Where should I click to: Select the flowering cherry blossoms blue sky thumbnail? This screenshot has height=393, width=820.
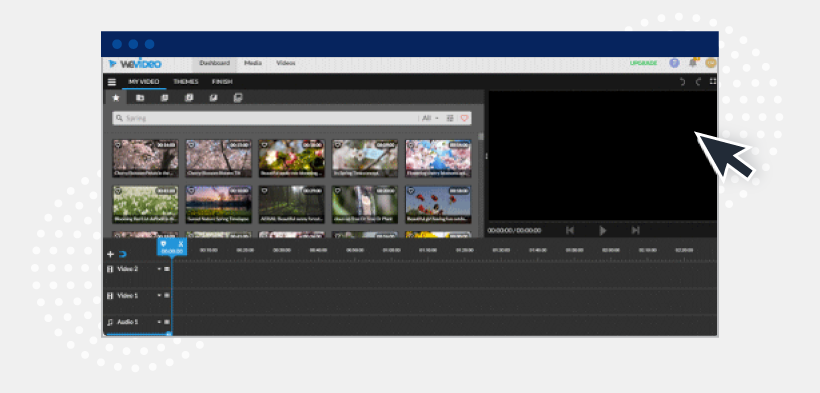(x=438, y=159)
